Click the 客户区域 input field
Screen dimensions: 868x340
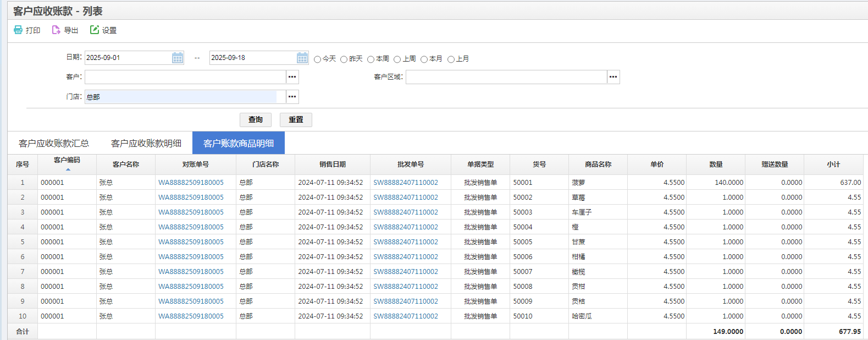tap(506, 77)
